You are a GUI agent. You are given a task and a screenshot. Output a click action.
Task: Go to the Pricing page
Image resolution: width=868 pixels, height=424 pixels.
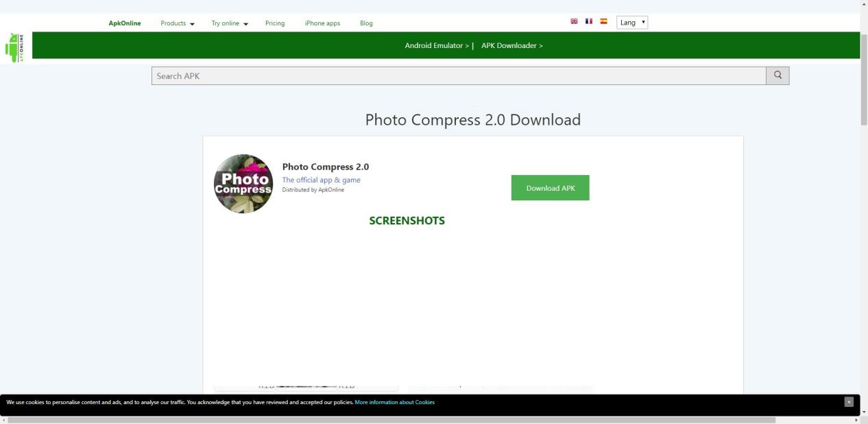click(x=275, y=23)
